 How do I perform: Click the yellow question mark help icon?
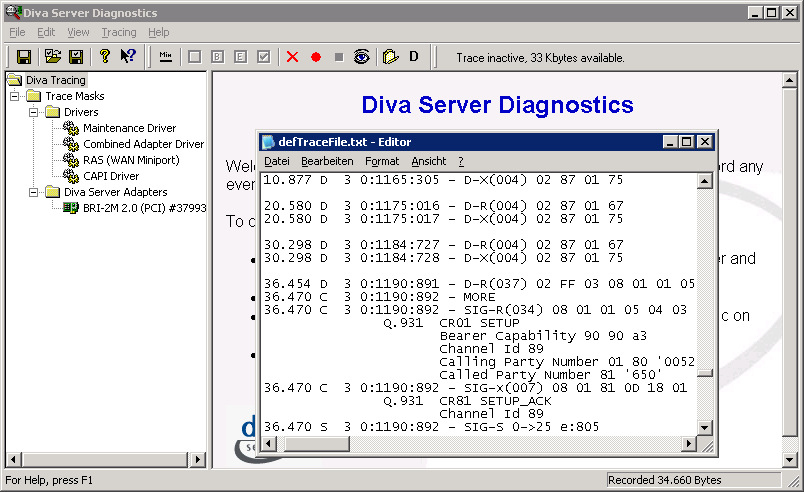coord(105,56)
